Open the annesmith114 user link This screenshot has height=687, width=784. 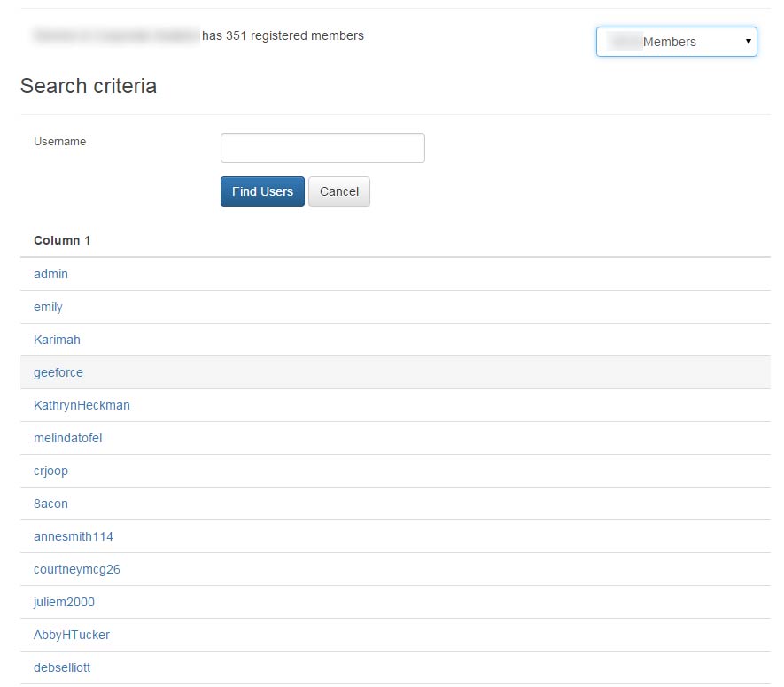point(73,537)
